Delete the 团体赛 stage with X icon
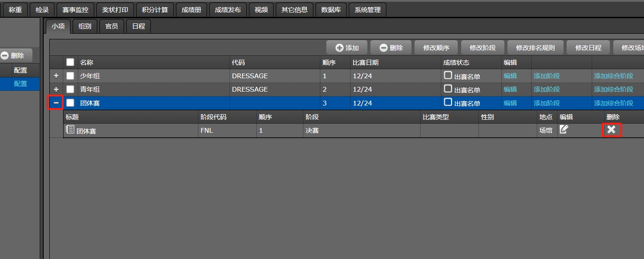 click(611, 130)
